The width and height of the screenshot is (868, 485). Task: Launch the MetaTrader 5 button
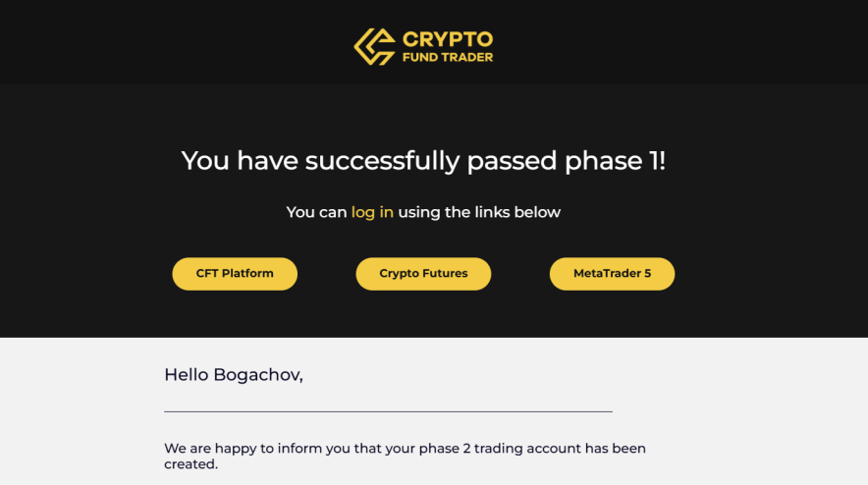click(x=612, y=274)
